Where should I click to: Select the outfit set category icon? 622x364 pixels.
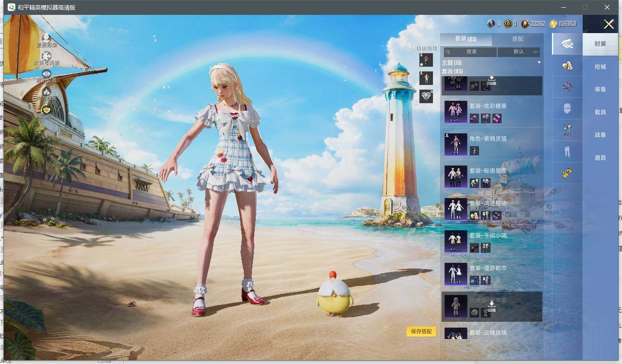click(x=567, y=44)
